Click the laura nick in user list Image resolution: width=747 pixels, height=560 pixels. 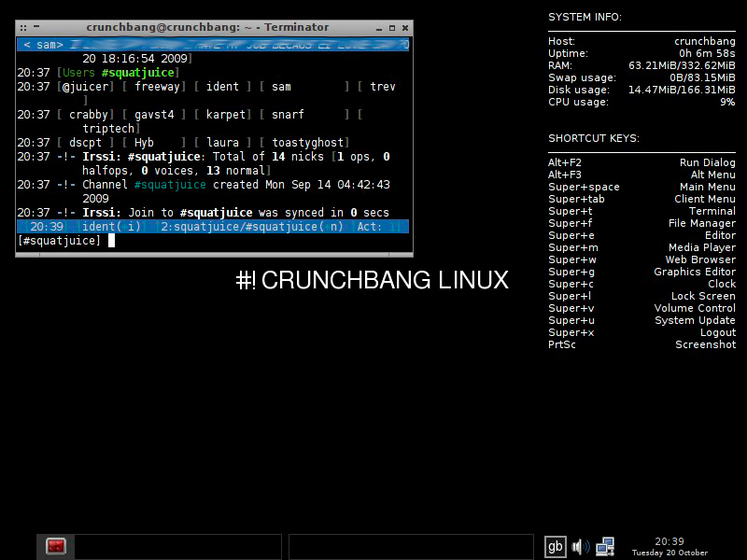click(222, 143)
